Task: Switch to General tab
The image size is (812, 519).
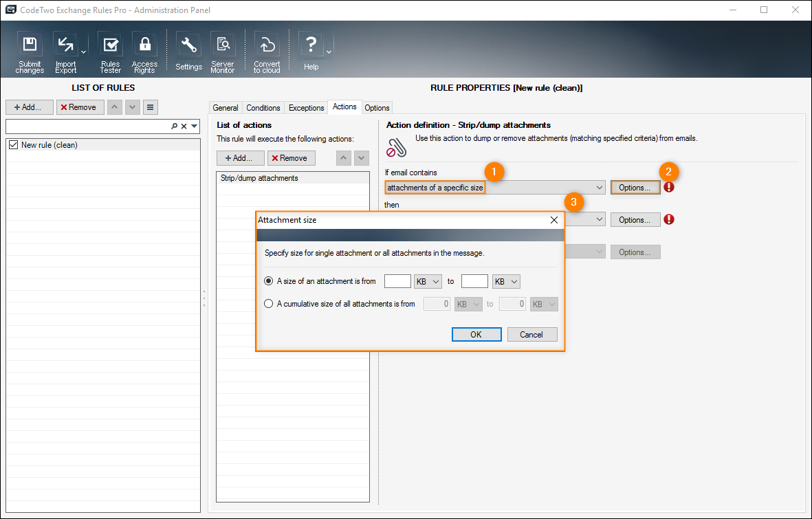Action: coord(226,108)
